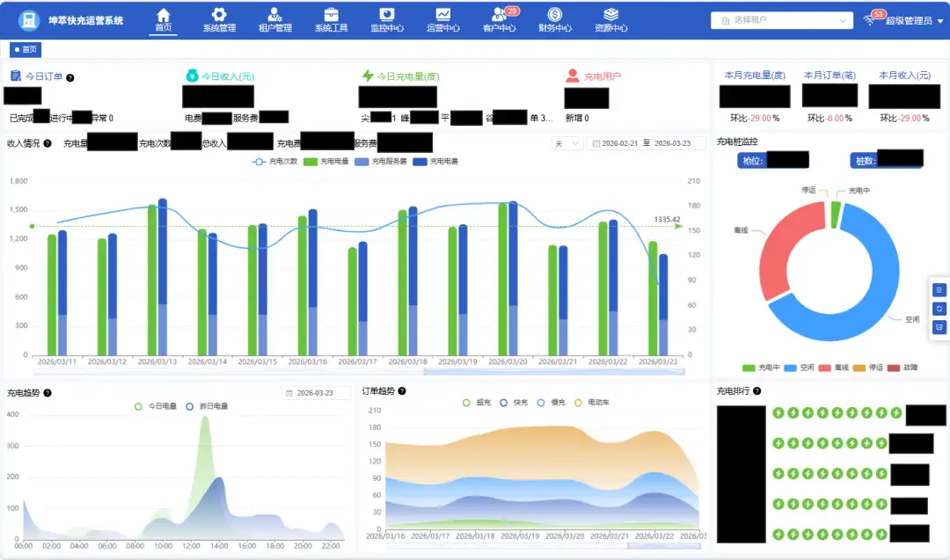Expand the 选择租户 dropdown

coord(781,20)
